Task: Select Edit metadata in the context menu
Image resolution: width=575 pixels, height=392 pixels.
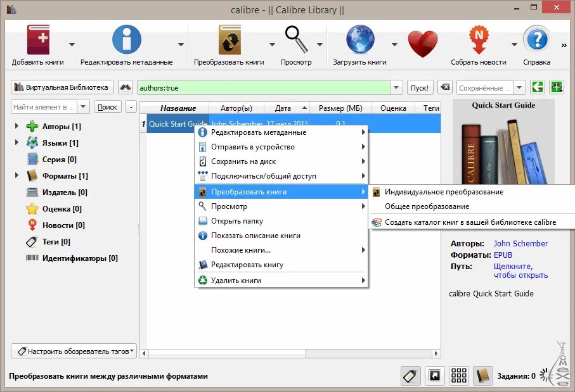Action: click(281, 132)
